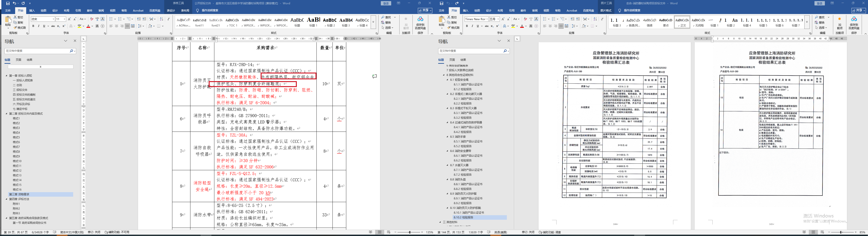Click Save to Baidu Netdisk in left window

[420, 23]
